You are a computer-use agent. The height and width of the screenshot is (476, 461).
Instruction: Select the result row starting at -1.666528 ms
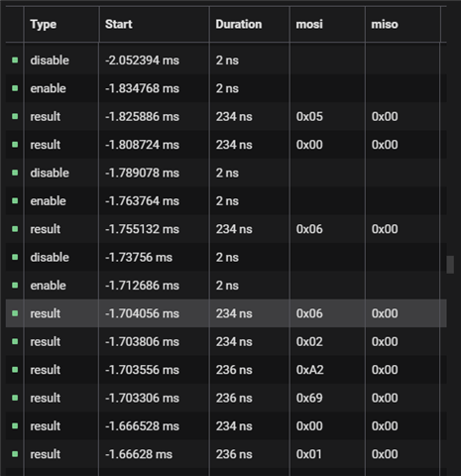tap(226, 425)
